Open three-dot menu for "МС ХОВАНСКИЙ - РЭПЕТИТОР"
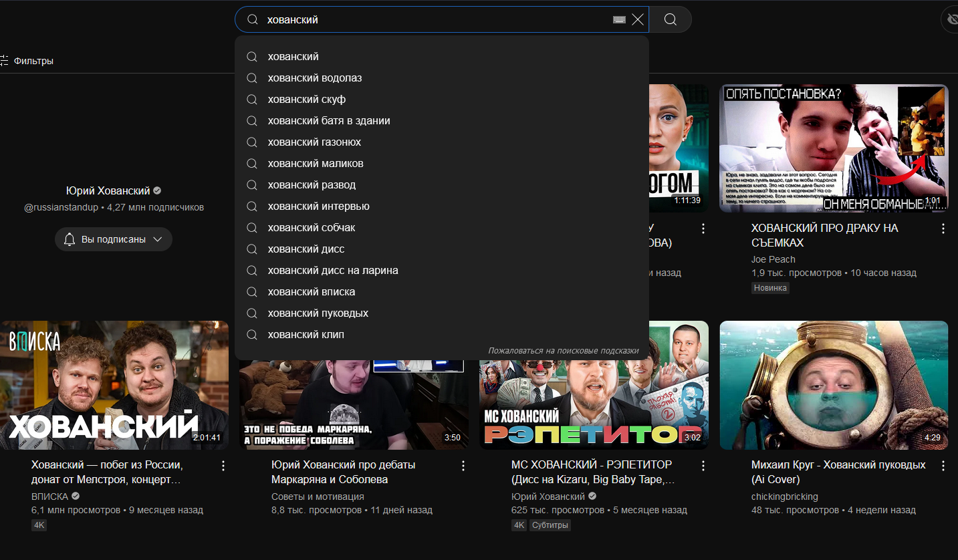958x560 pixels. point(703,466)
